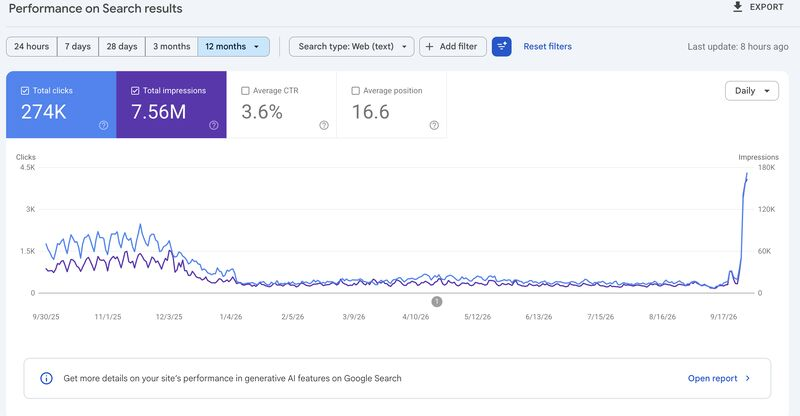Open the filter customization sparkle icon
Viewport: 800px width, 416px height.
pos(502,46)
